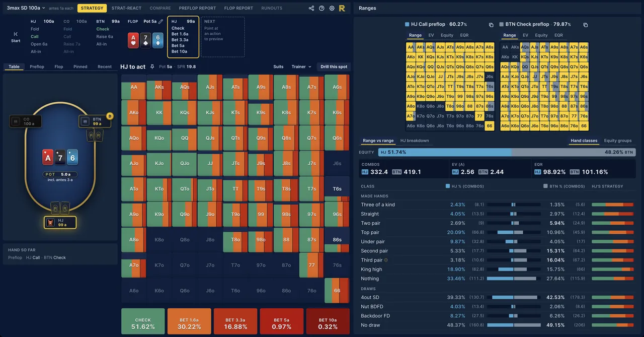The image size is (644, 337).
Task: Click the Drill this spot button
Action: pyautogui.click(x=334, y=66)
